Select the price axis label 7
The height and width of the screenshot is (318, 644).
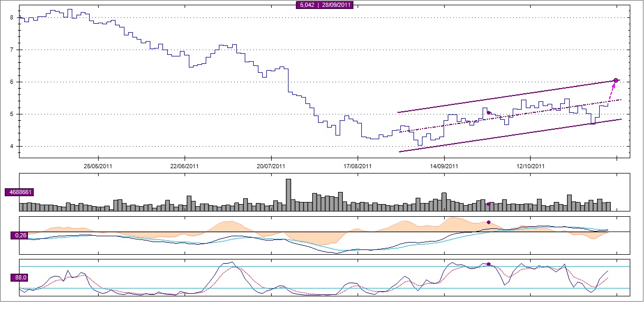pos(12,50)
